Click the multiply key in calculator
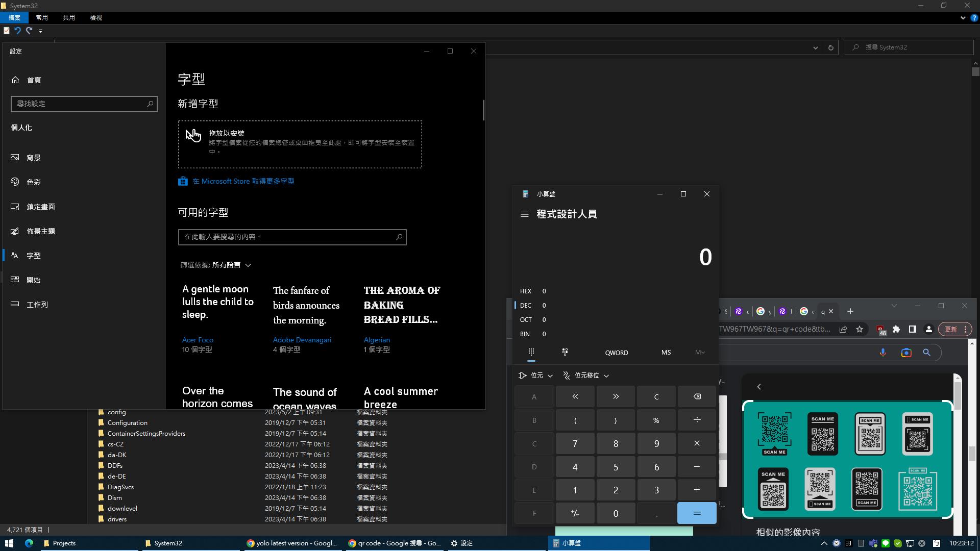Screen dimensions: 980x551 (x=697, y=443)
